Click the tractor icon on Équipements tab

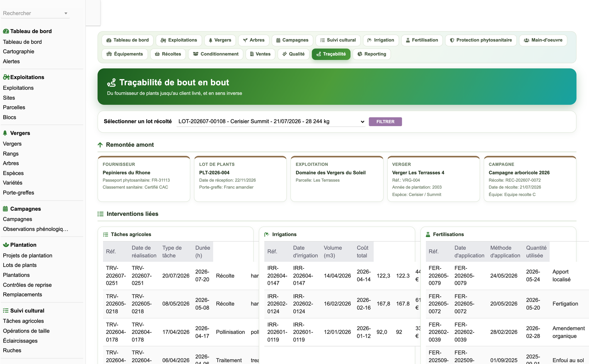coord(109,54)
